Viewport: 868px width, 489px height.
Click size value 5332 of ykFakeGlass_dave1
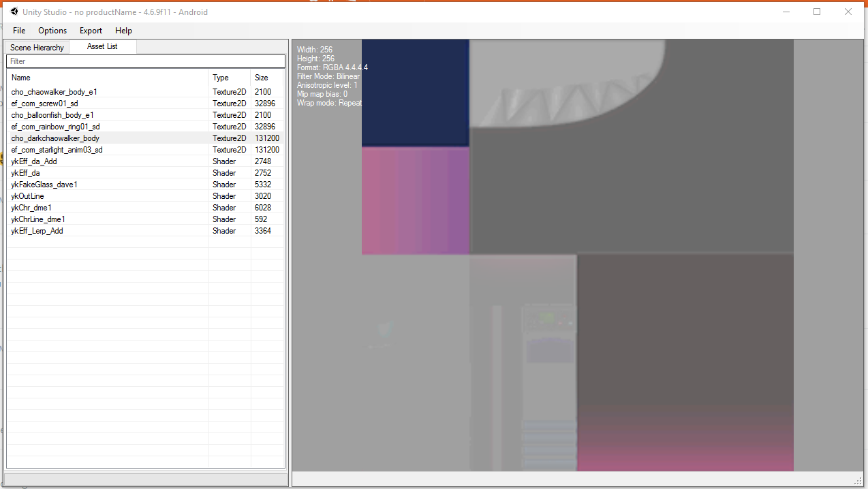pos(263,185)
